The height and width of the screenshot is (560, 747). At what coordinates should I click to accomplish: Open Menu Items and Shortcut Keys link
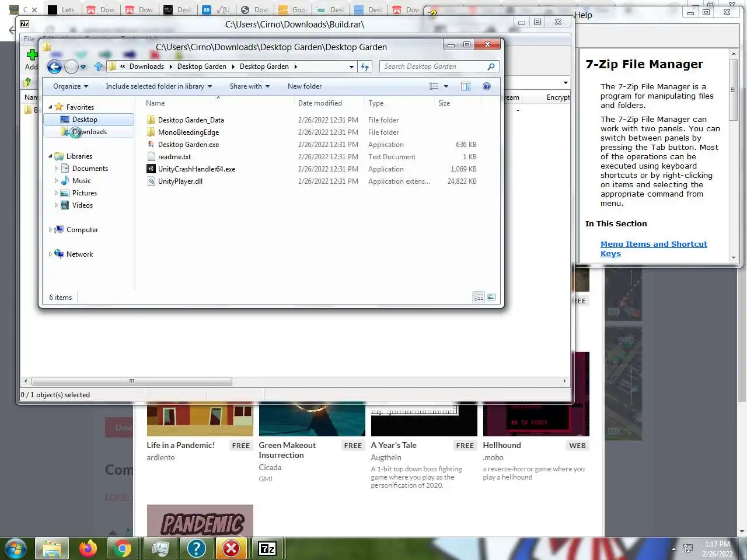(654, 249)
